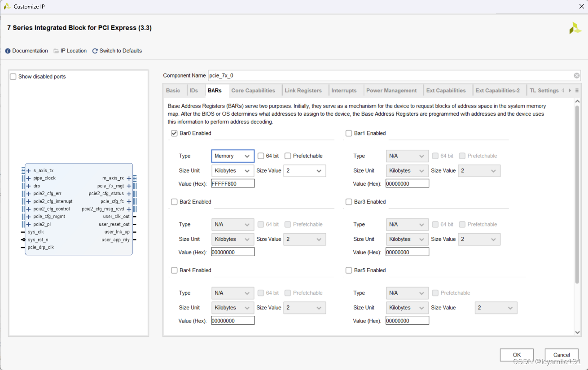Viewport: 588px width, 370px height.
Task: Click Bar0 Value (Hex) field FFFFF800
Action: click(233, 183)
